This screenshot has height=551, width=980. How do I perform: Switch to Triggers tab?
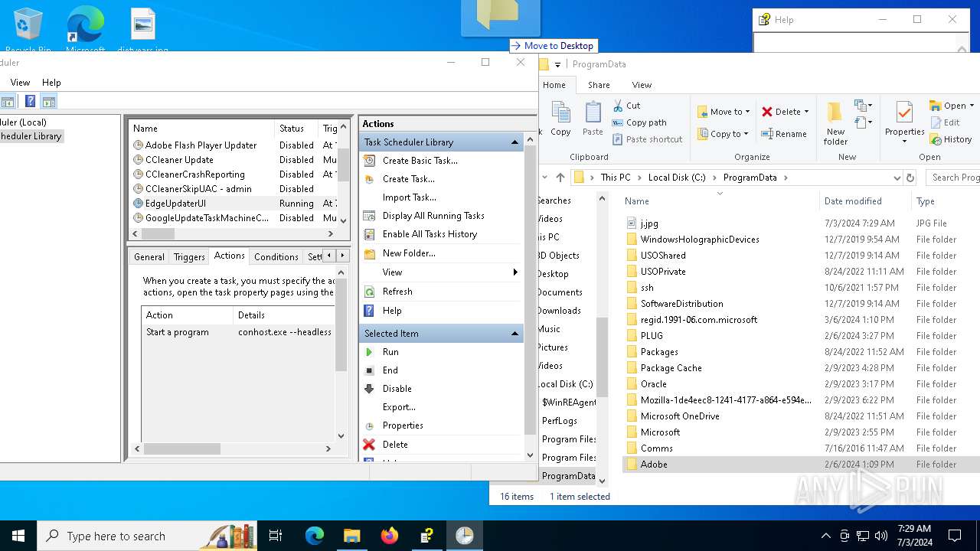(189, 257)
